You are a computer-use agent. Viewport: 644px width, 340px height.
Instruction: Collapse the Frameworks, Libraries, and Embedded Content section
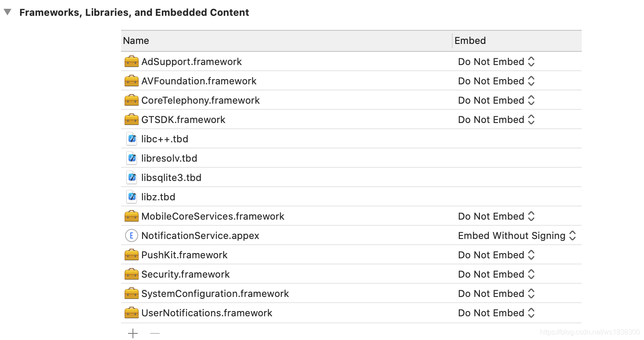[7, 12]
